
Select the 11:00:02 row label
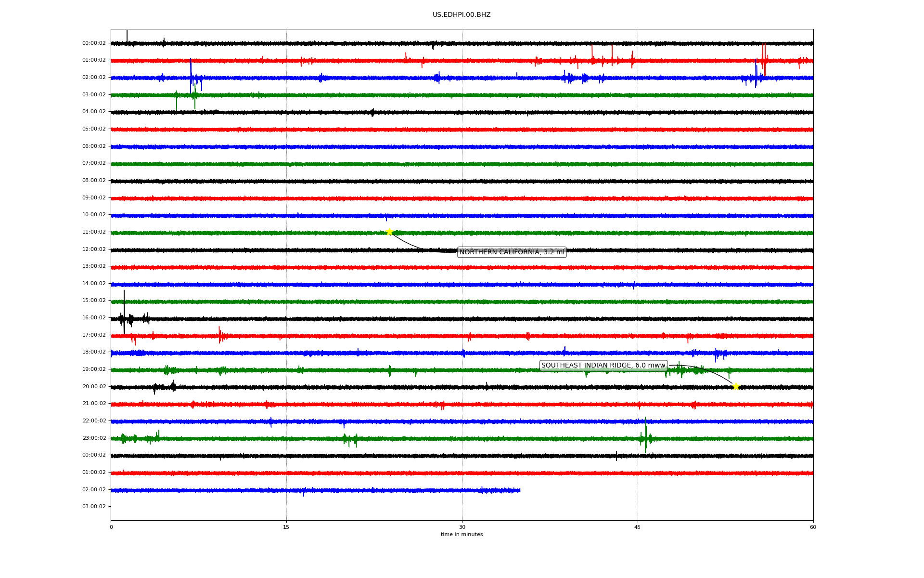click(x=94, y=232)
